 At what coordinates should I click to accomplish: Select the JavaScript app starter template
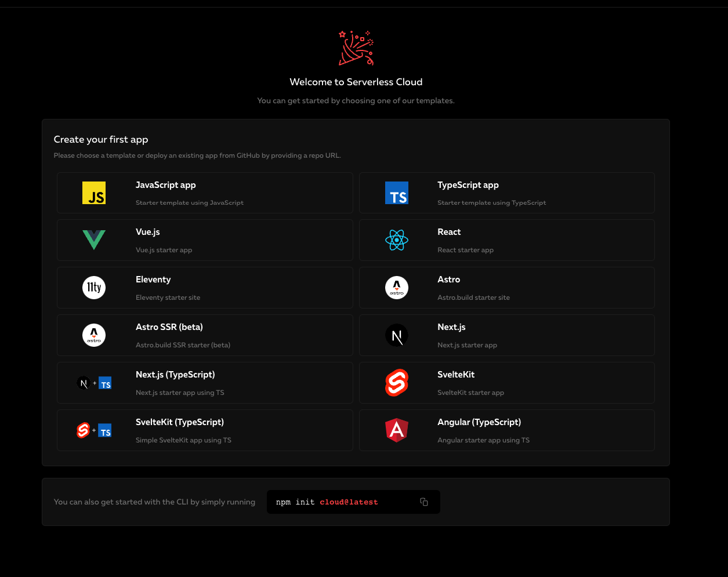click(x=205, y=193)
